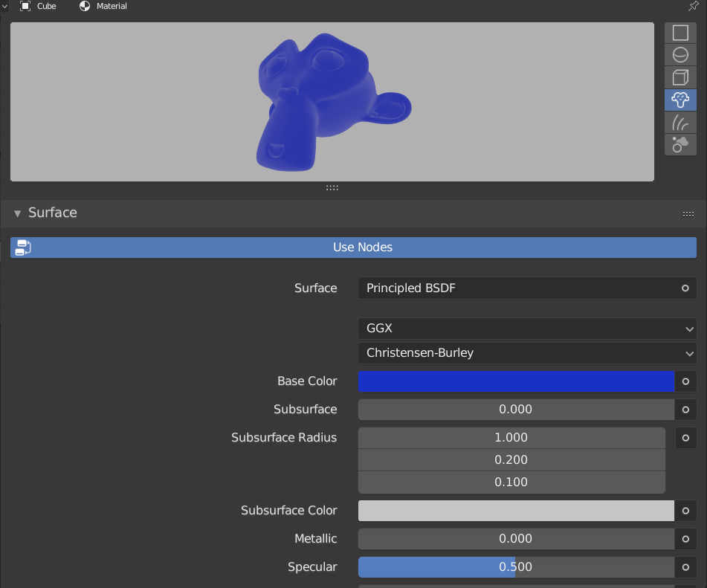Image resolution: width=707 pixels, height=588 pixels.
Task: Click the Surface panel drag grip dots
Action: [688, 214]
